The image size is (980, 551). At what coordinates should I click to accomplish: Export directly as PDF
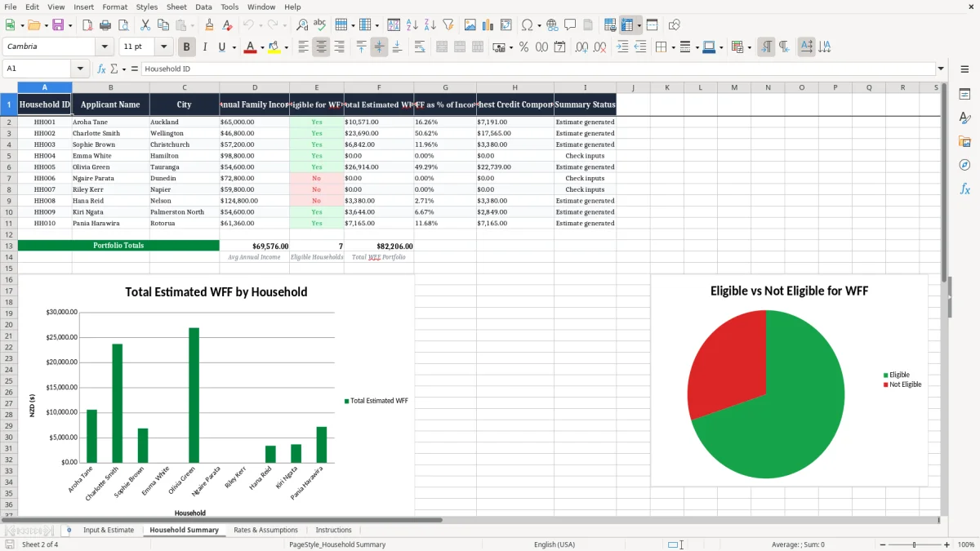pos(87,25)
